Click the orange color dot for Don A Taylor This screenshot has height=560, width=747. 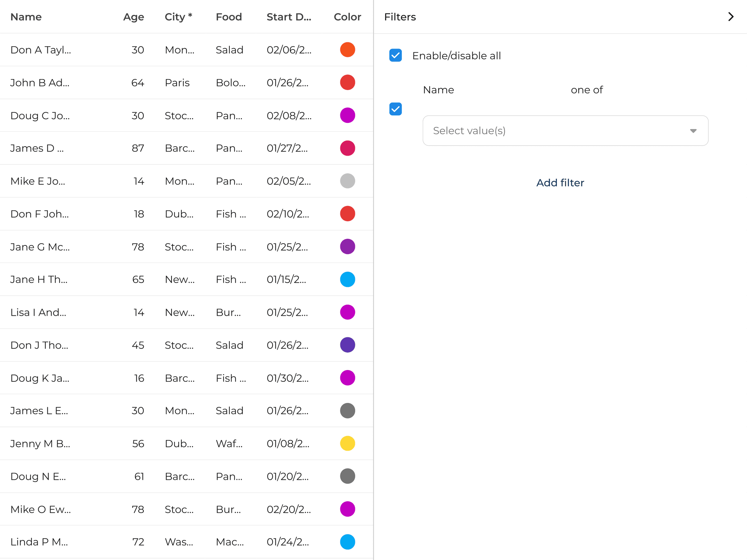[347, 50]
